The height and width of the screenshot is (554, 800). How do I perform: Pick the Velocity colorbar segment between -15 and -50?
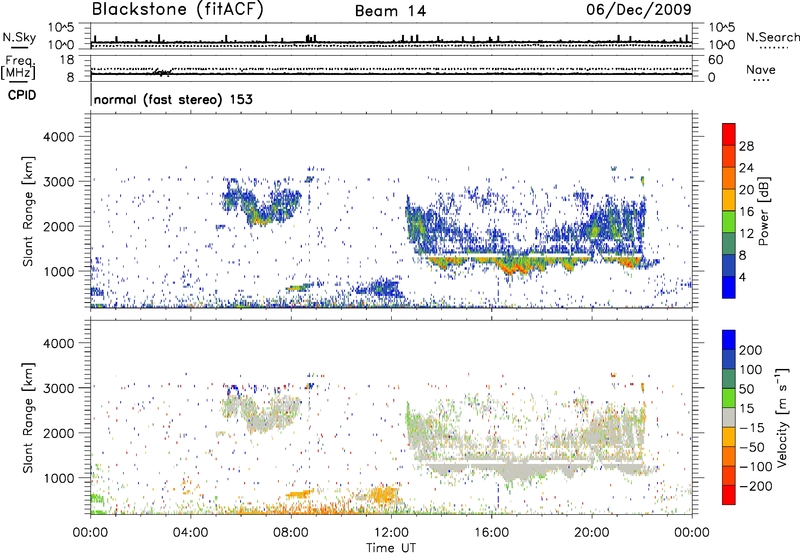click(x=729, y=437)
